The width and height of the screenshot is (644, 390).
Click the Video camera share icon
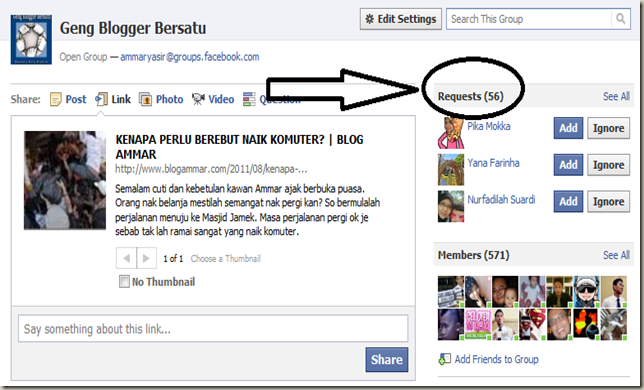[198, 99]
